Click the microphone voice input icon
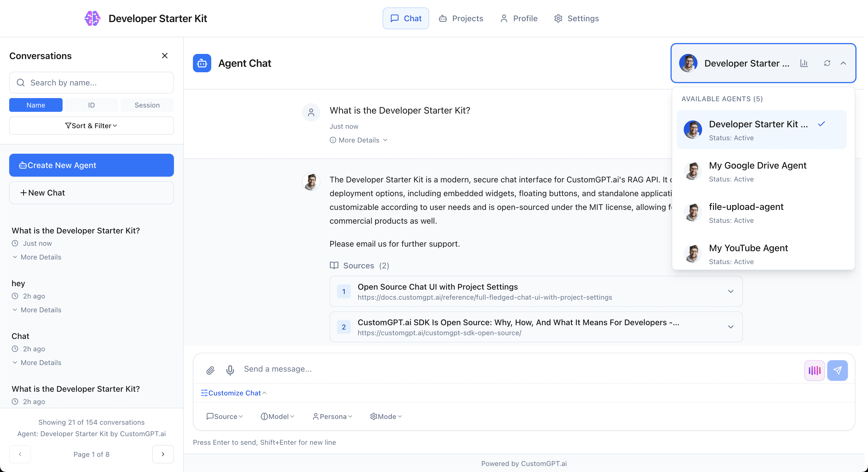The height and width of the screenshot is (472, 868). (x=230, y=370)
